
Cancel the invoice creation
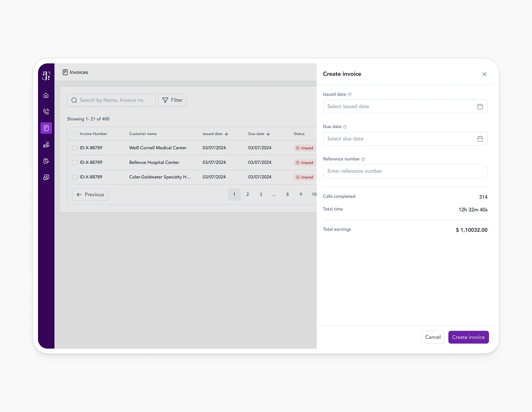coord(433,337)
